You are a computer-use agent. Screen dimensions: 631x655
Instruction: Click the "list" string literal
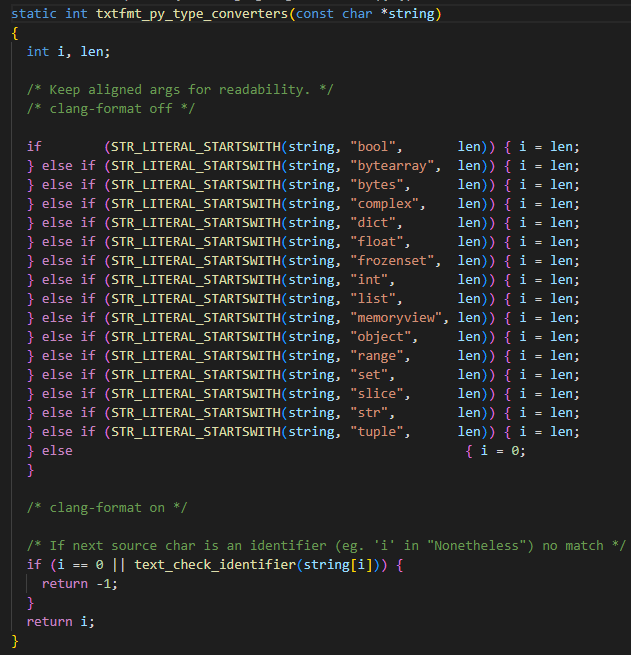373,299
